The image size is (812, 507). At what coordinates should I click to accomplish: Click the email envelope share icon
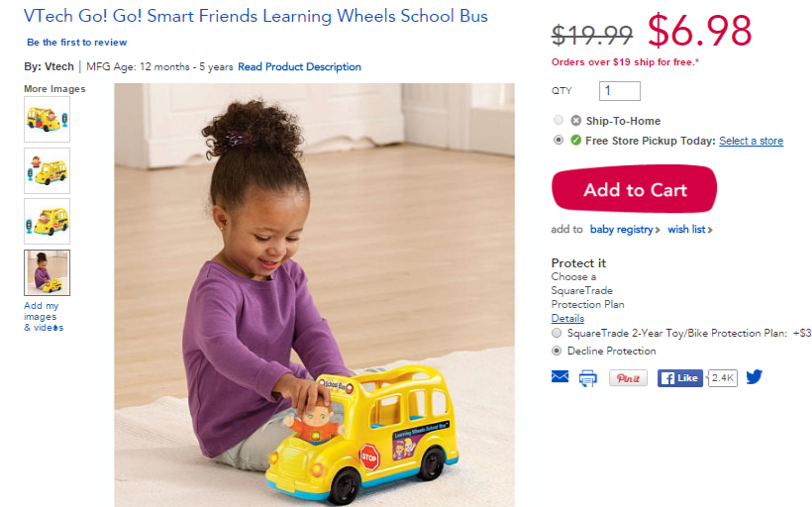click(x=559, y=376)
